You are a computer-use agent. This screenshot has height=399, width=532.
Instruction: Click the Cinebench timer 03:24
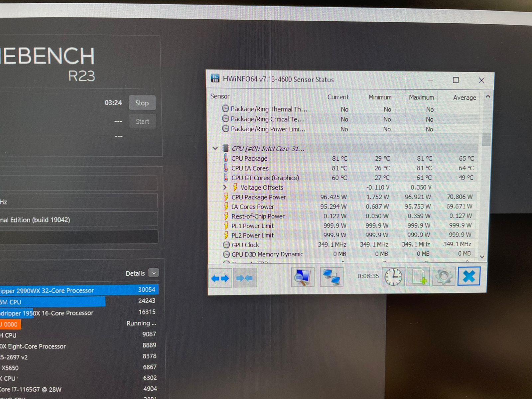[113, 103]
